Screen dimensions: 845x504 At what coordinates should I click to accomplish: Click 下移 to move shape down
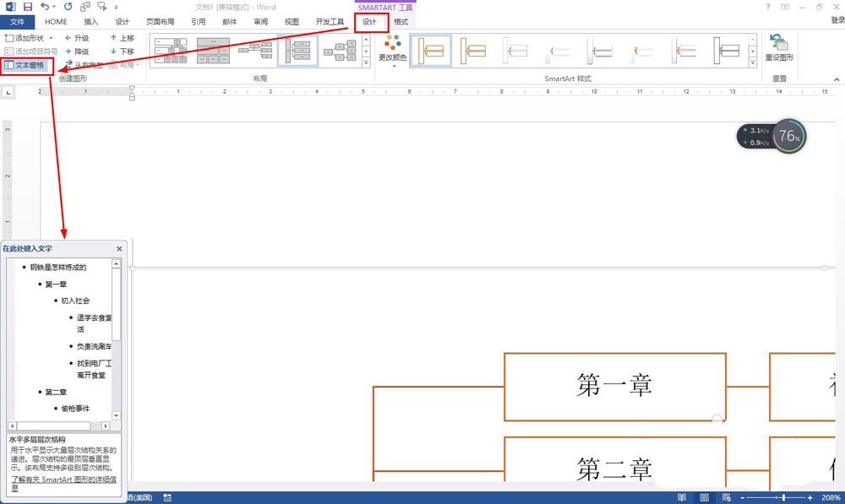point(122,51)
